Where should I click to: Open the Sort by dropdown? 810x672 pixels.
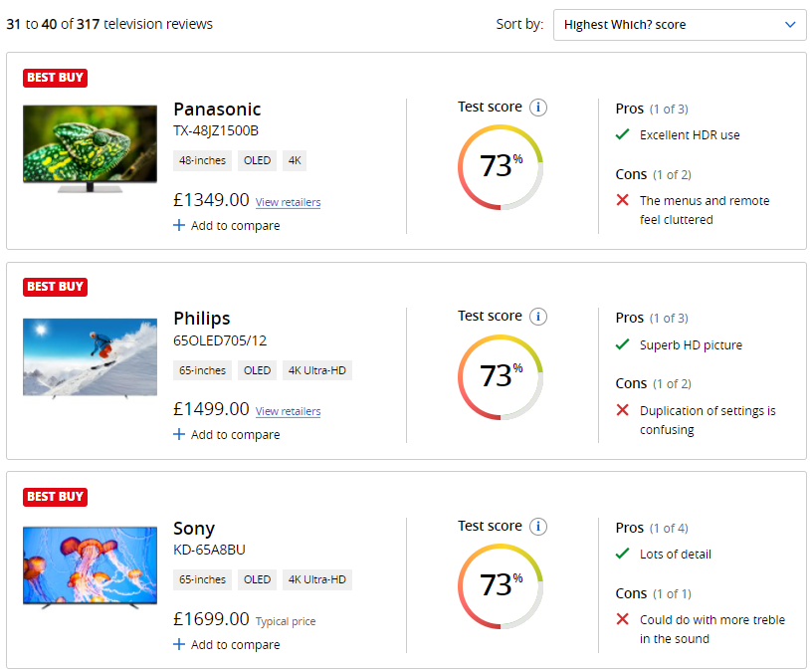pos(680,24)
